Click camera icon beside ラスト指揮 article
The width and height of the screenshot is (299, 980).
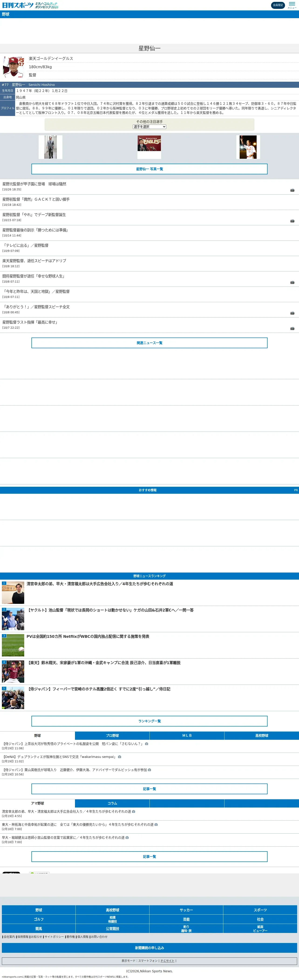pyautogui.click(x=292, y=328)
